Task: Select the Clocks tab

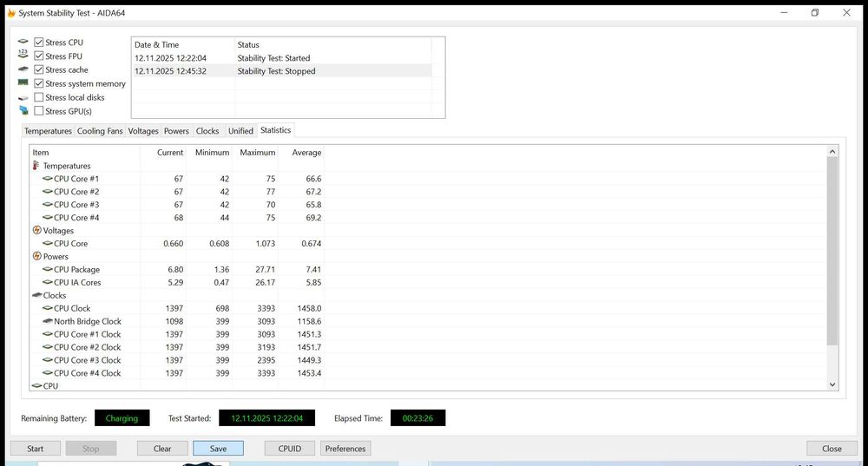Action: pos(207,131)
